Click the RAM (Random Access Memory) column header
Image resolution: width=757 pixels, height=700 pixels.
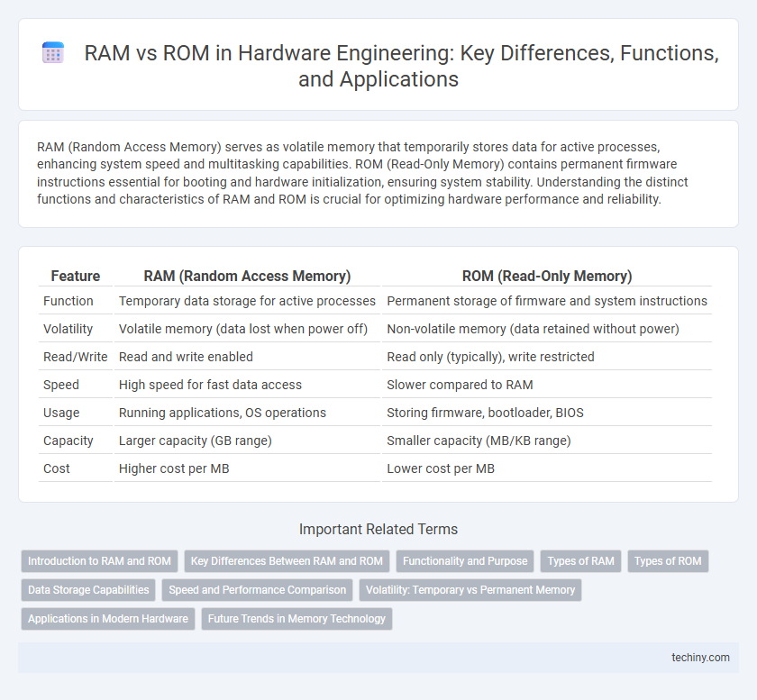coord(247,276)
